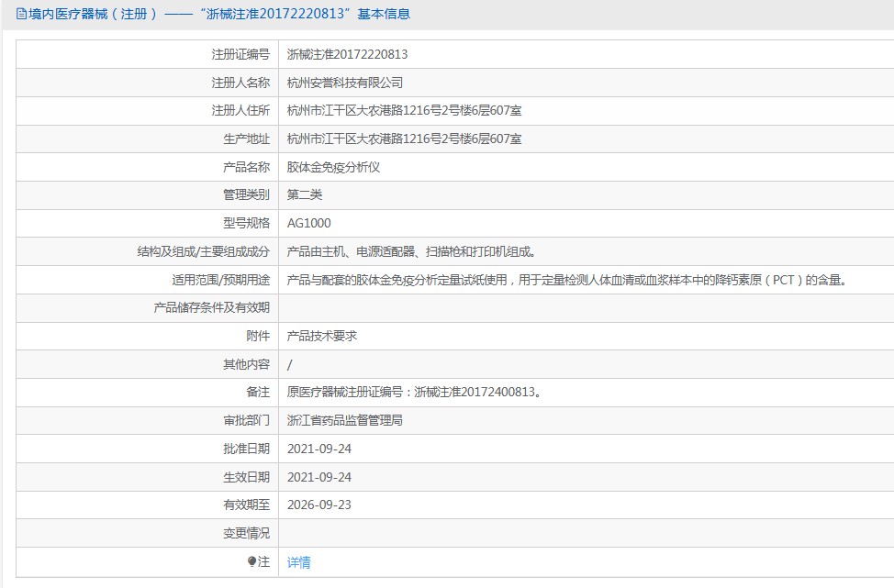
Task: Click the lightbulb icon beside 注
Action: (x=252, y=561)
